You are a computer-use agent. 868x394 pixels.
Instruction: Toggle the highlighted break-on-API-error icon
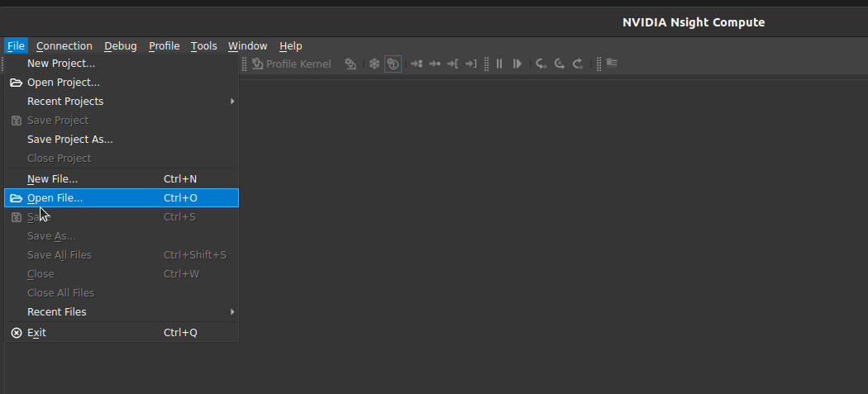pyautogui.click(x=393, y=64)
